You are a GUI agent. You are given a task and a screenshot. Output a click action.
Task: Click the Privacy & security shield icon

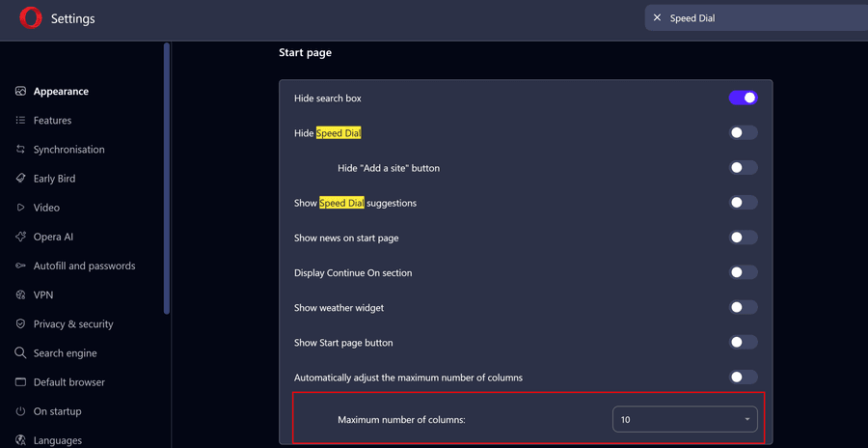[x=20, y=323]
